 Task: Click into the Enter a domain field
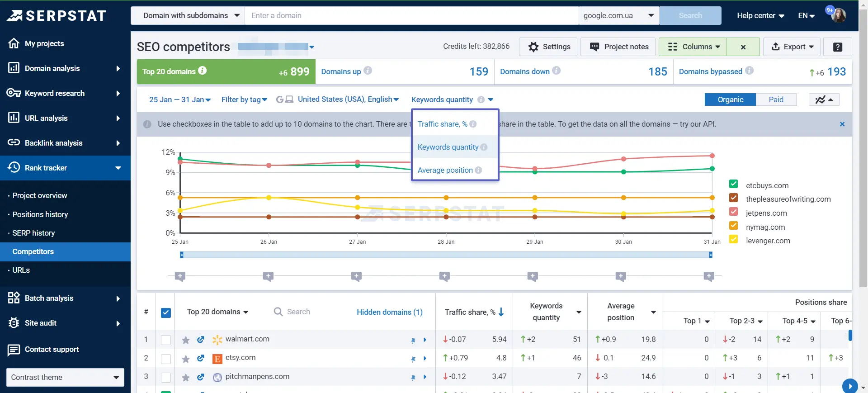tap(411, 15)
